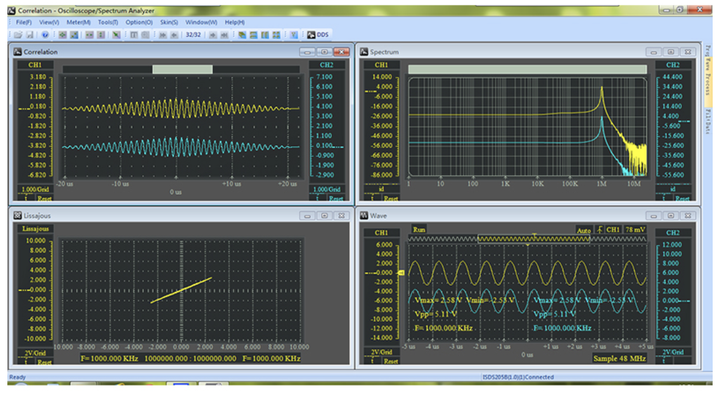Click the 78 mV trigger level field
The image size is (720, 395).
[x=635, y=229]
